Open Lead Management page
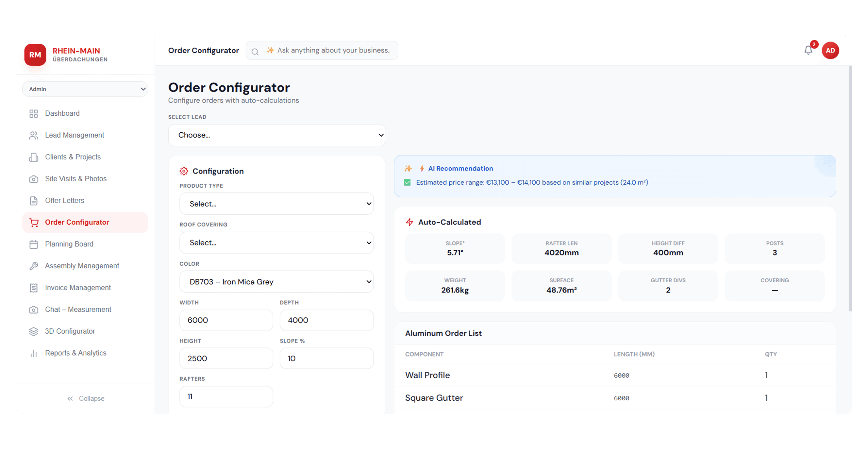The width and height of the screenshot is (868, 449). (85, 135)
